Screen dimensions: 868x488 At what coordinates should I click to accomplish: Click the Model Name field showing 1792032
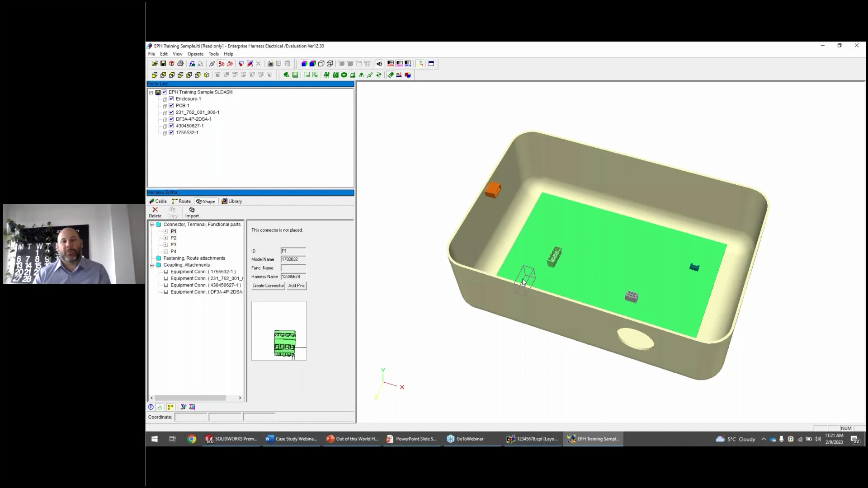(x=293, y=259)
